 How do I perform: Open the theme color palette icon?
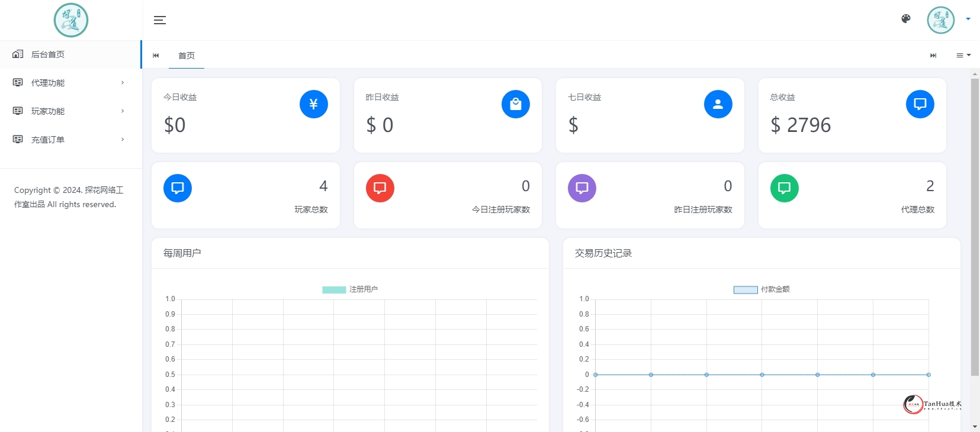point(905,19)
